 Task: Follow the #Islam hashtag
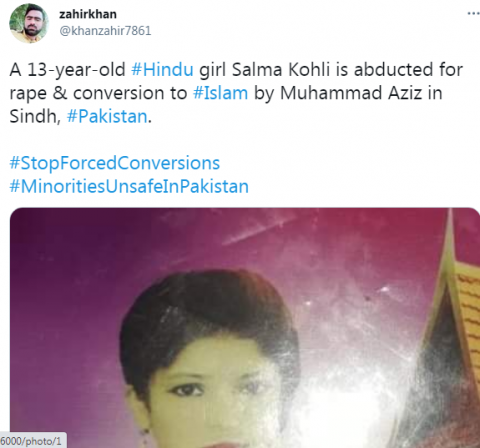(221, 93)
